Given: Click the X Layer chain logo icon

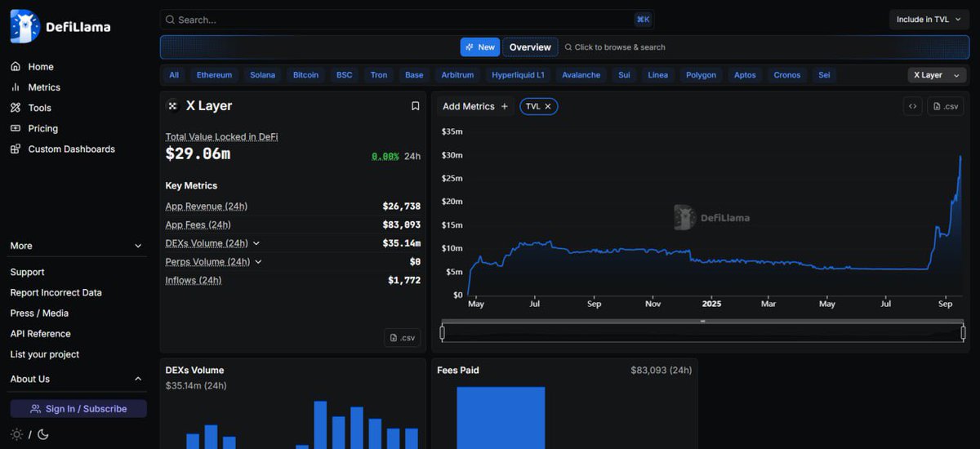Looking at the screenshot, I should coord(172,106).
